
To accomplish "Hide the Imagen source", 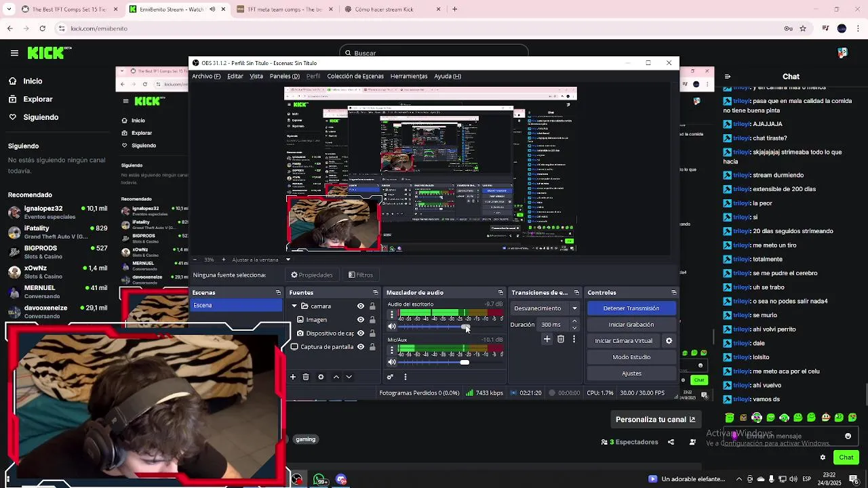I will coord(361,320).
